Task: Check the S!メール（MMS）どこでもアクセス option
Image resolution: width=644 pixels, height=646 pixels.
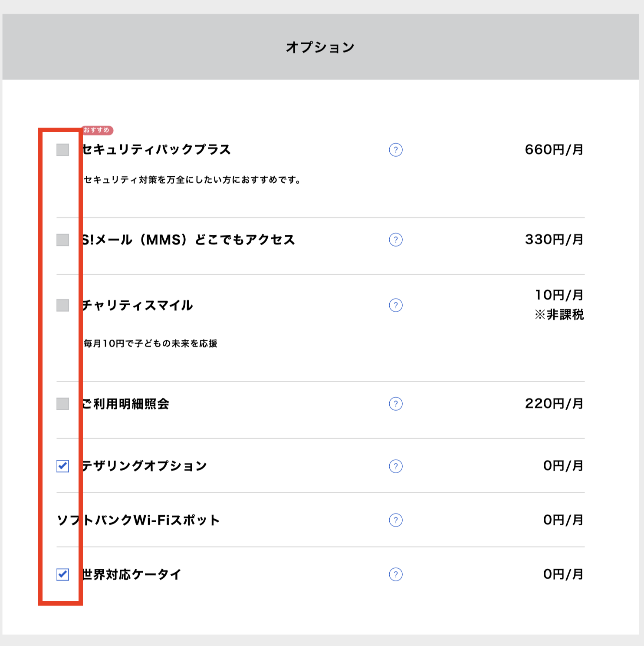Action: [63, 240]
